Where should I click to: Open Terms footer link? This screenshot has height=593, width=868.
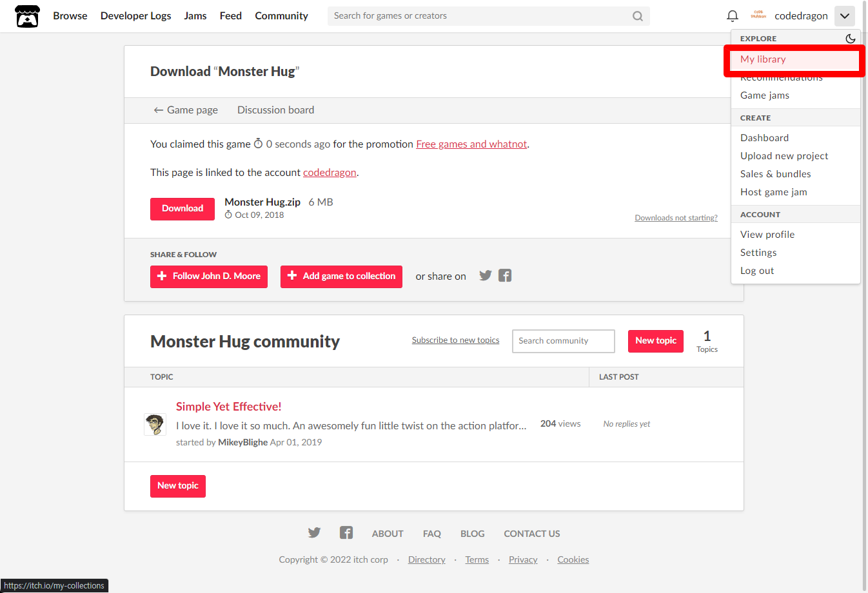pyautogui.click(x=477, y=559)
